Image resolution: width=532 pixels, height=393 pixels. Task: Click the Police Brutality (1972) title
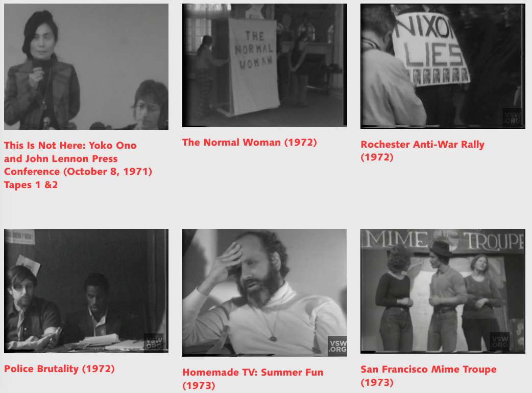[x=59, y=369]
